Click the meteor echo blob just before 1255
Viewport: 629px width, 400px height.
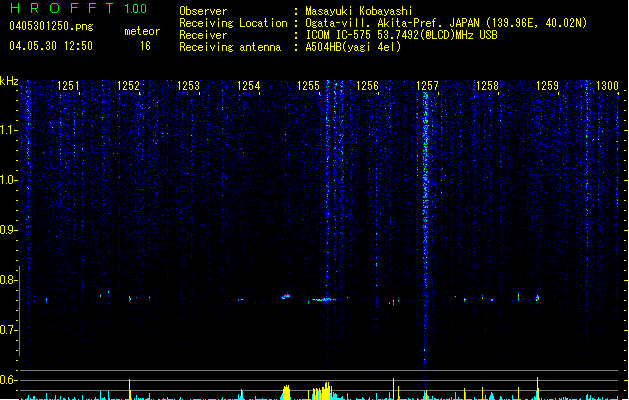coord(286,296)
